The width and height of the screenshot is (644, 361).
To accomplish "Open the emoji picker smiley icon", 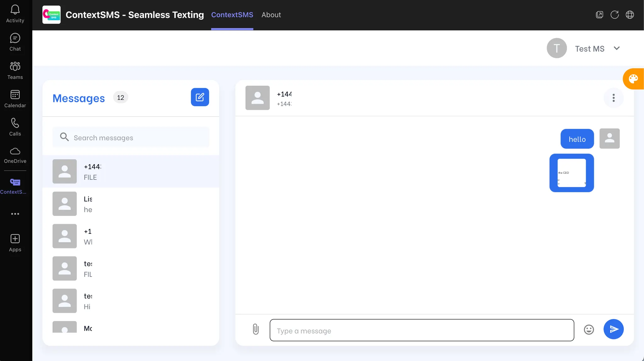I will tap(589, 330).
